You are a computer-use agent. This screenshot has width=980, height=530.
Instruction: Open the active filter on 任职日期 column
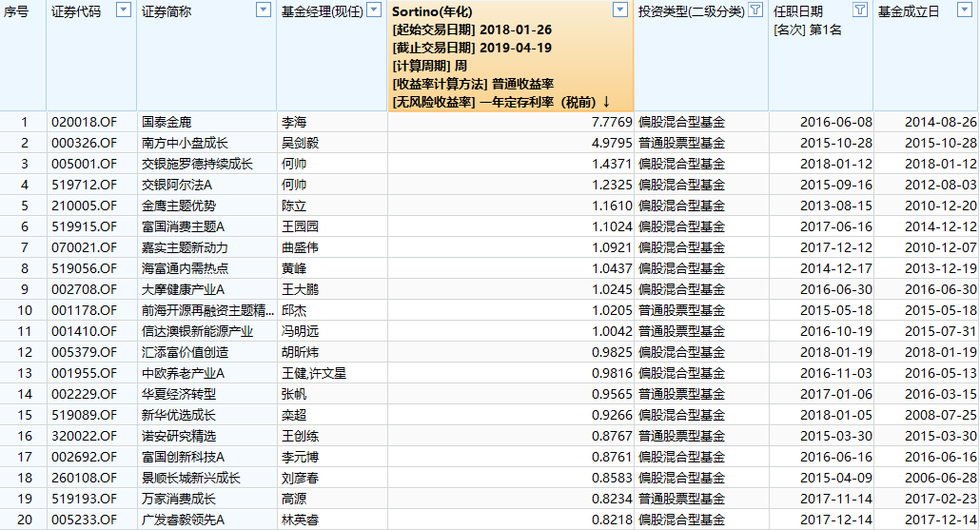(860, 10)
